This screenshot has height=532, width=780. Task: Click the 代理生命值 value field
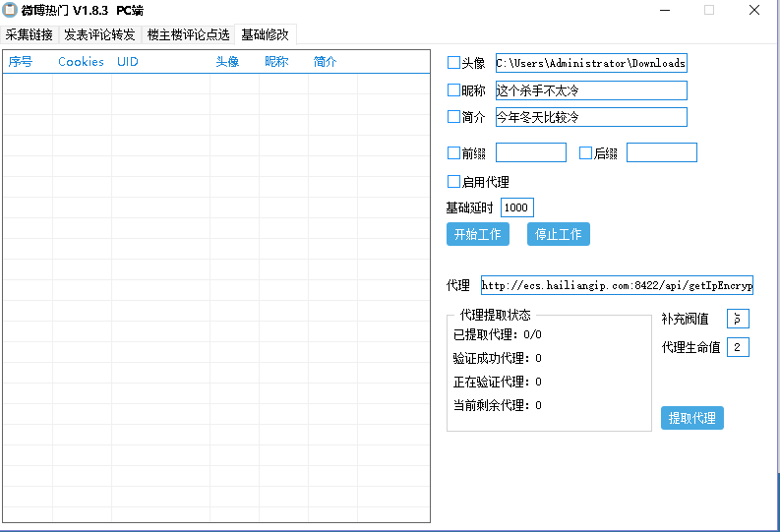click(x=738, y=347)
